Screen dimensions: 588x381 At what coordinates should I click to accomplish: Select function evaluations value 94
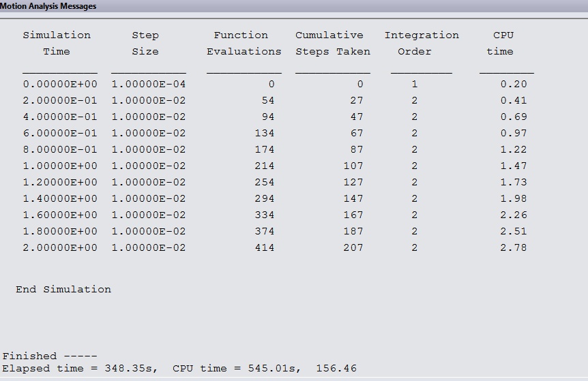point(268,117)
